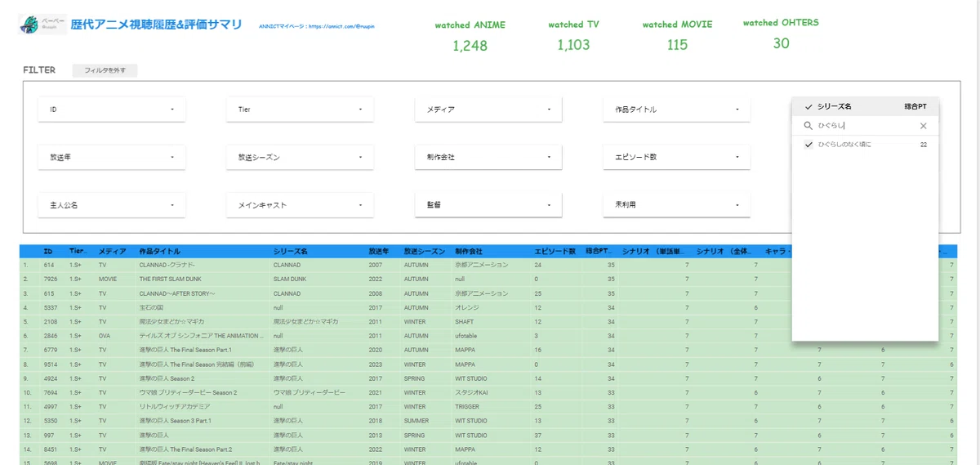
Task: Open the 主人公名 filter dropdown
Action: click(x=112, y=205)
